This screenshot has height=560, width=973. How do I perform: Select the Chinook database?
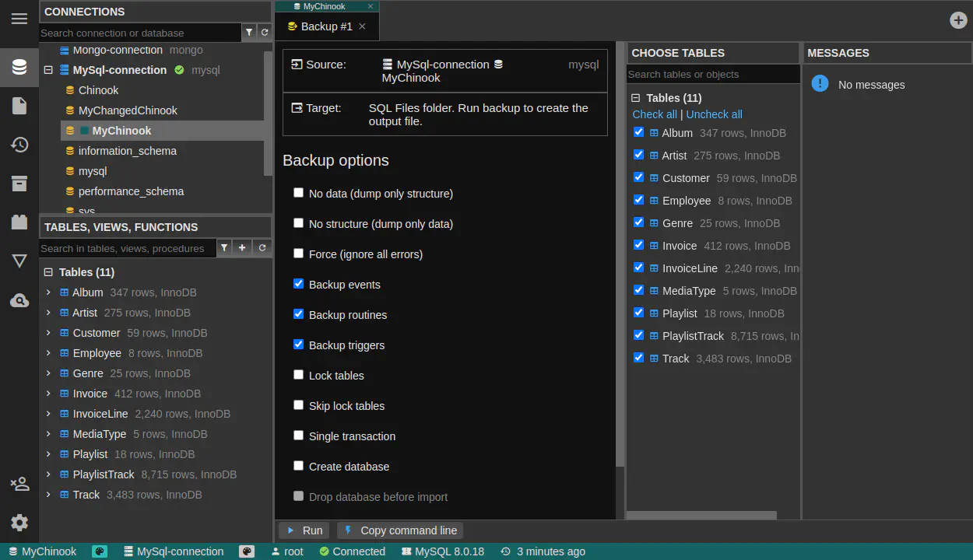click(99, 90)
